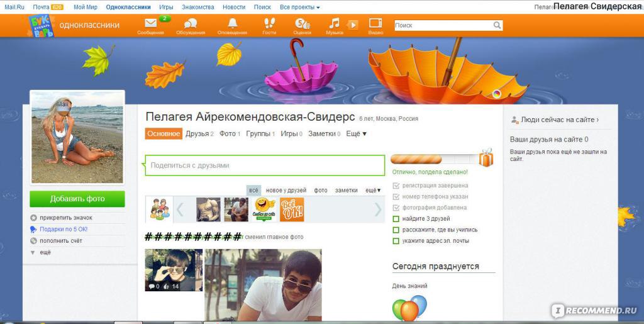Open Поиск link in top bar

pyautogui.click(x=262, y=8)
